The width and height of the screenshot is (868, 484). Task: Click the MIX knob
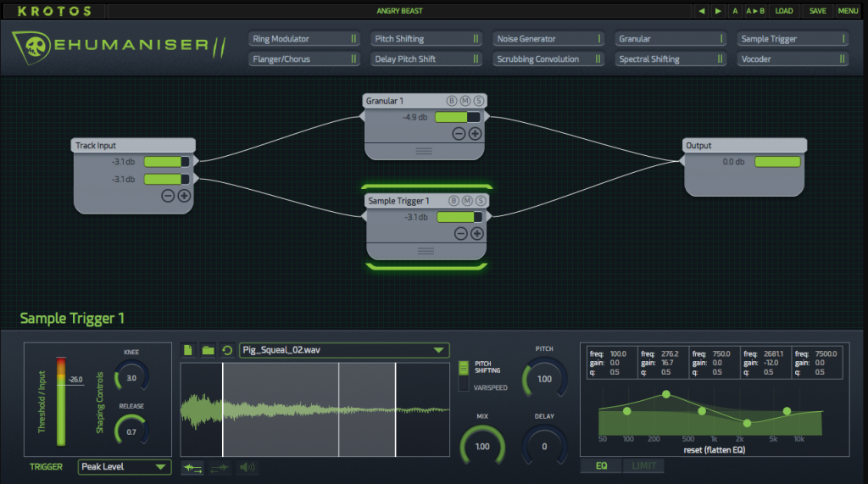coord(482,447)
